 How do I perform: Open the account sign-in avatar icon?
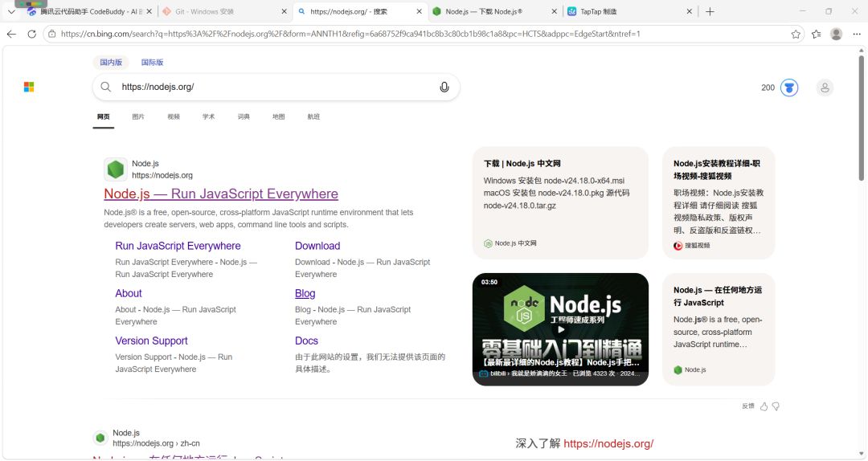(825, 88)
